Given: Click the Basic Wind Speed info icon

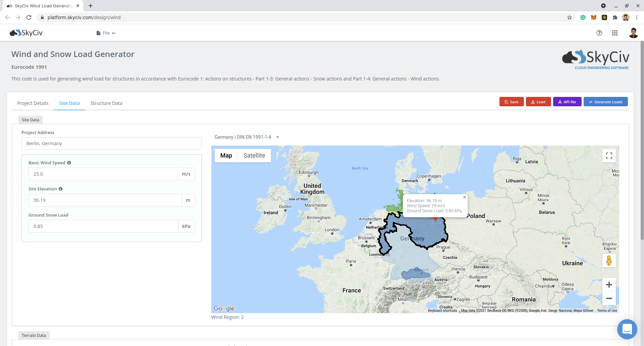Looking at the screenshot, I should (69, 163).
